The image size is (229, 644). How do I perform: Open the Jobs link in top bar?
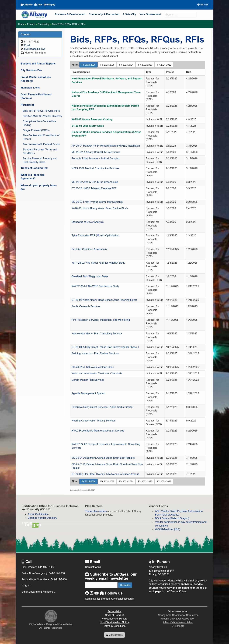38,4
